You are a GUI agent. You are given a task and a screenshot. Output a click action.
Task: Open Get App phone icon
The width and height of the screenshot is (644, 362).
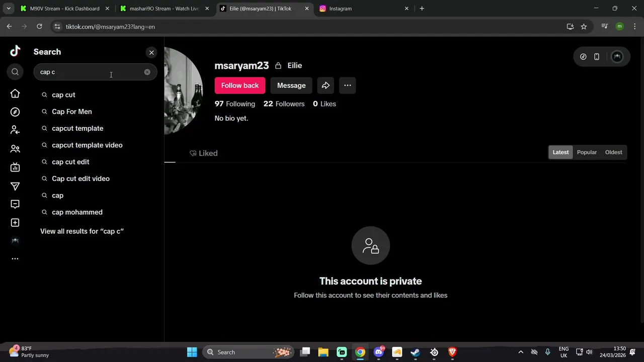[597, 57]
